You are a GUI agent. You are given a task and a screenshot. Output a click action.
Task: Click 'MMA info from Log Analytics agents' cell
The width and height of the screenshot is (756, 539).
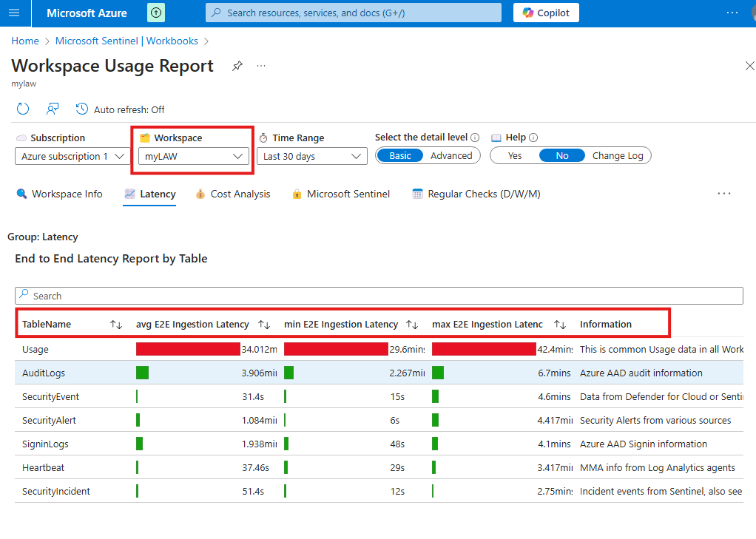[658, 467]
